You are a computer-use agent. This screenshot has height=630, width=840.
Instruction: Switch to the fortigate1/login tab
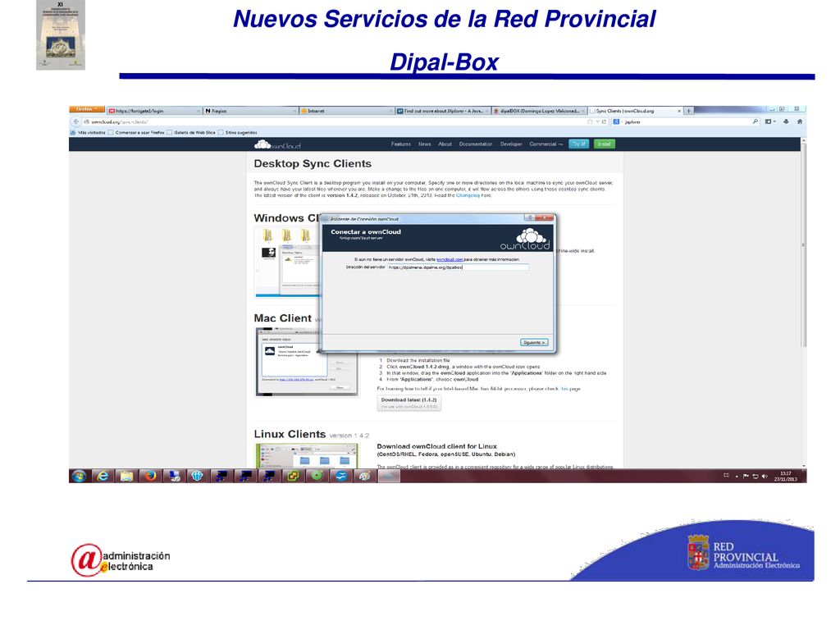(153, 111)
